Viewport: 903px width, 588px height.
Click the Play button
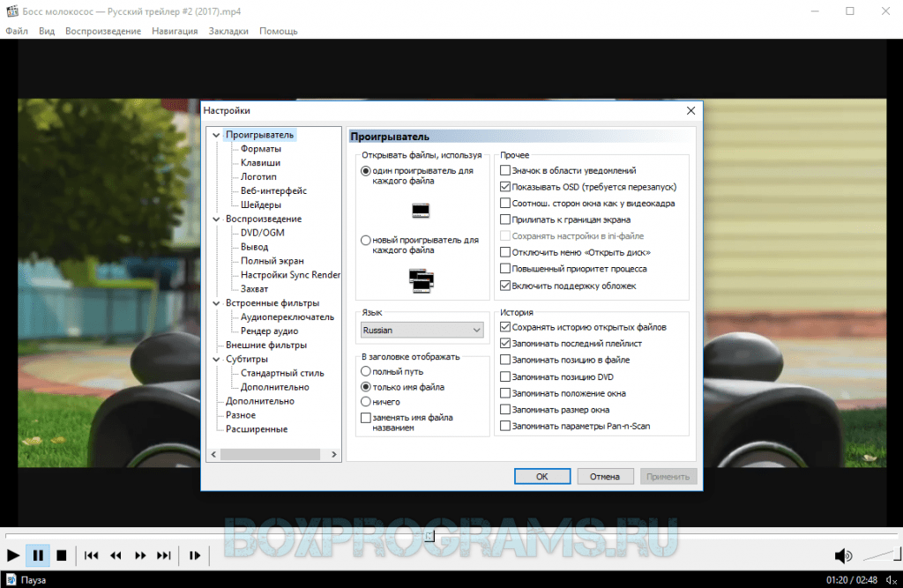point(12,555)
